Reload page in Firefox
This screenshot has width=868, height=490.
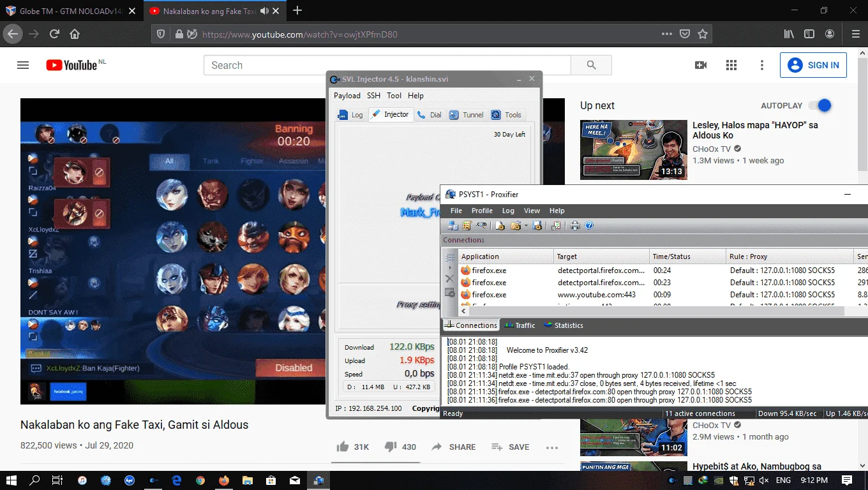coord(54,34)
